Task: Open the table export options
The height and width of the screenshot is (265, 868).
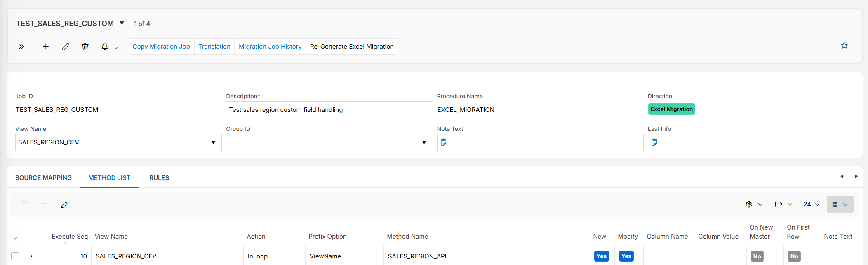Action: point(779,204)
